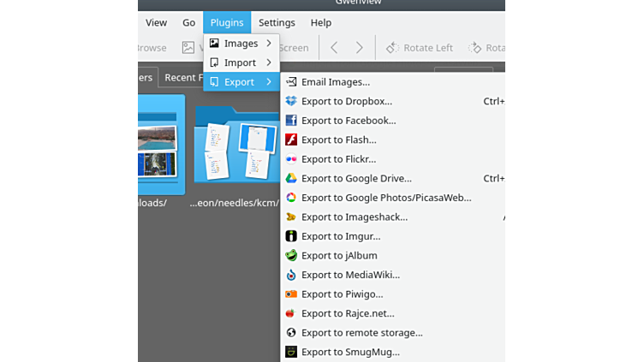This screenshot has width=644, height=362.
Task: Select Export to remote storage…
Action: pos(361,332)
